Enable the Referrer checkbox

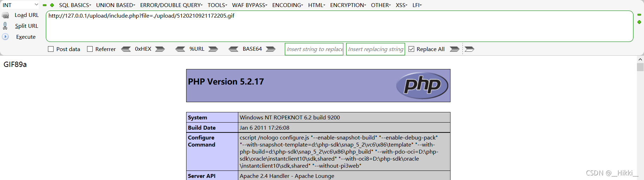[90, 49]
